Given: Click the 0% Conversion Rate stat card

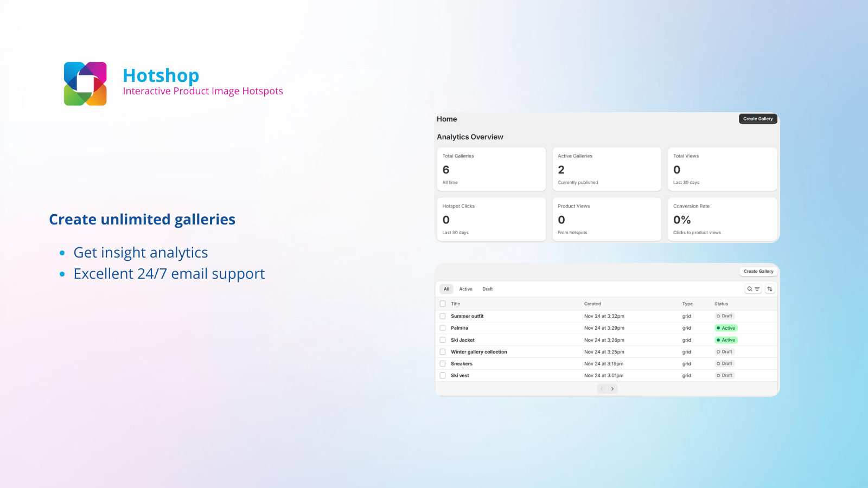Looking at the screenshot, I should pyautogui.click(x=722, y=219).
